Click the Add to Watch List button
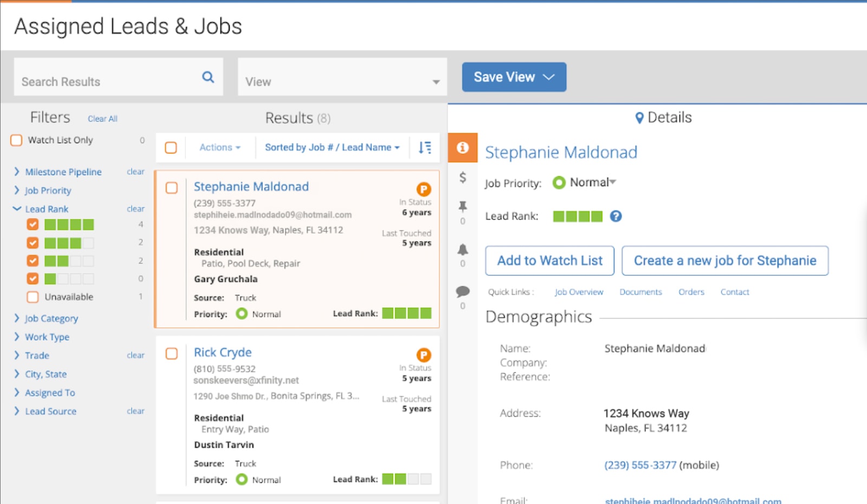867x504 pixels. tap(549, 261)
